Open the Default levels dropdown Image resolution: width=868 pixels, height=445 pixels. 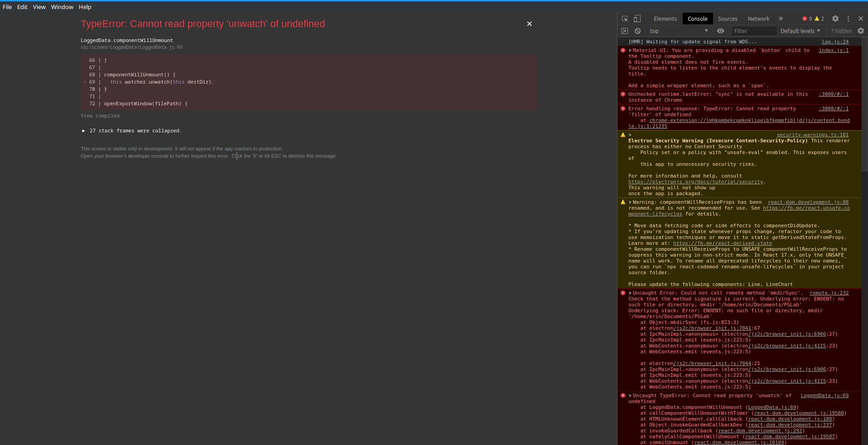tap(800, 31)
